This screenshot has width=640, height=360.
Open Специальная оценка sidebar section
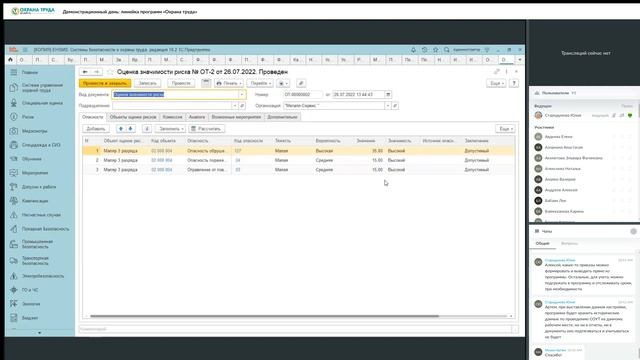tap(42, 103)
